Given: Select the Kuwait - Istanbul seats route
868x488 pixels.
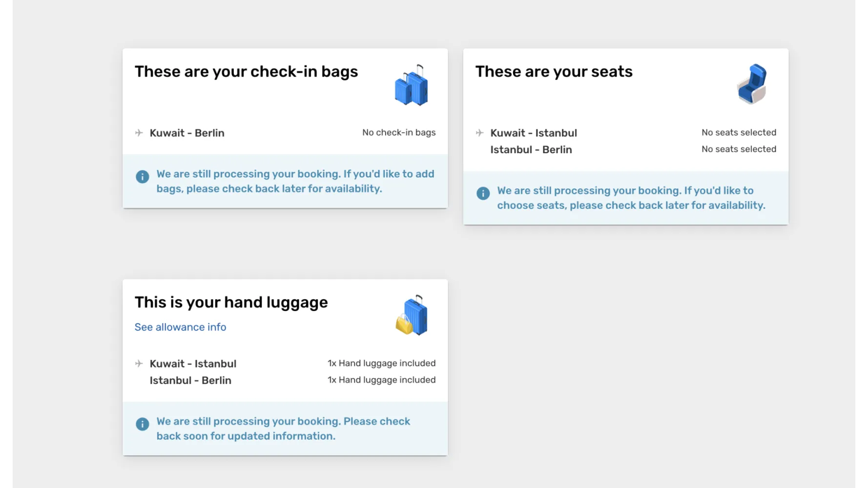Looking at the screenshot, I should click(x=534, y=133).
